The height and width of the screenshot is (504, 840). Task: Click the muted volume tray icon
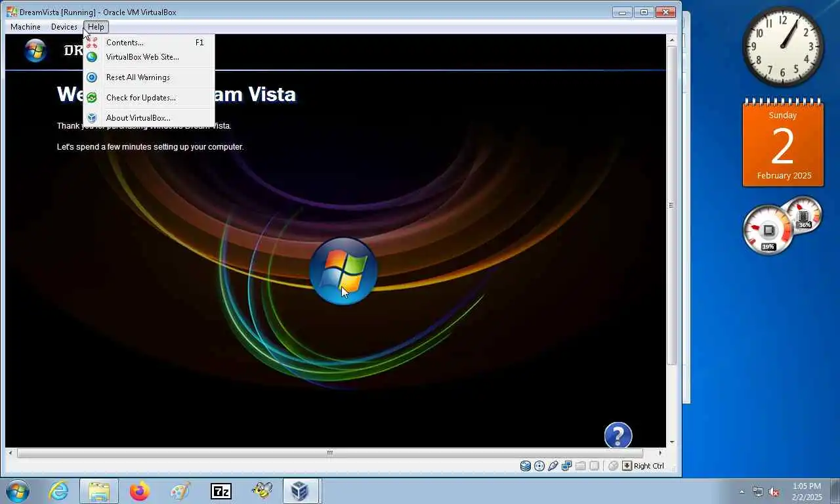click(774, 492)
